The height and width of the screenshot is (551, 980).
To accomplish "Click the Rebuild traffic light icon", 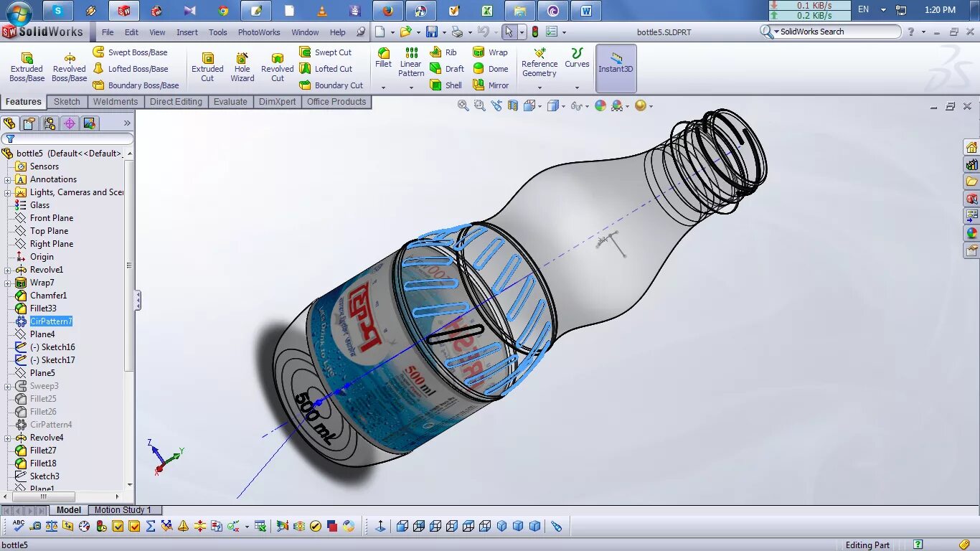I will point(534,32).
